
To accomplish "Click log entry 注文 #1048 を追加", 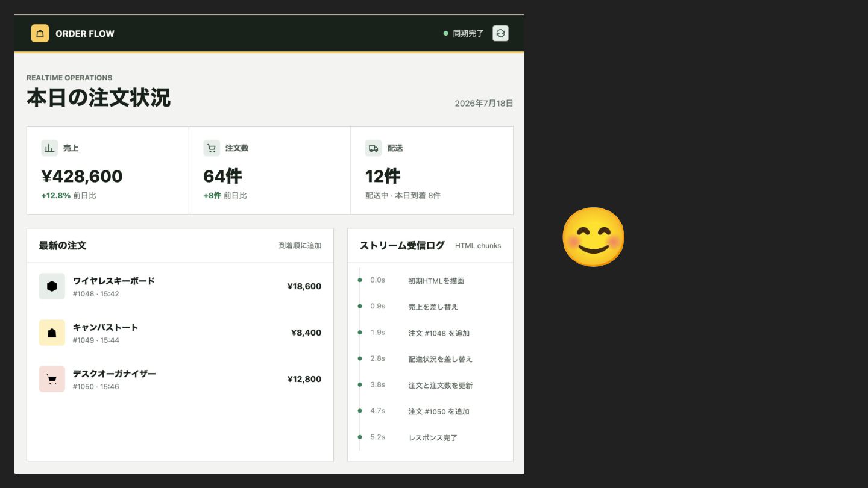I will (439, 333).
